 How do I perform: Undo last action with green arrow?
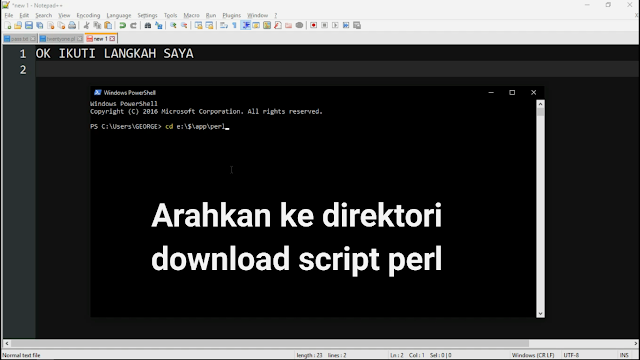coord(122,25)
